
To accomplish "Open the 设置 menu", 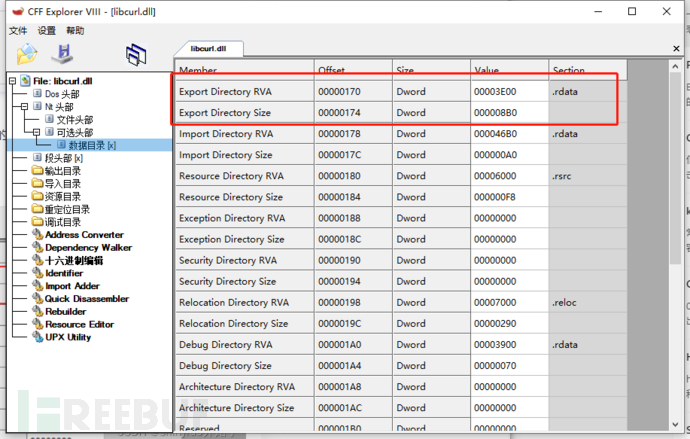I will point(47,30).
